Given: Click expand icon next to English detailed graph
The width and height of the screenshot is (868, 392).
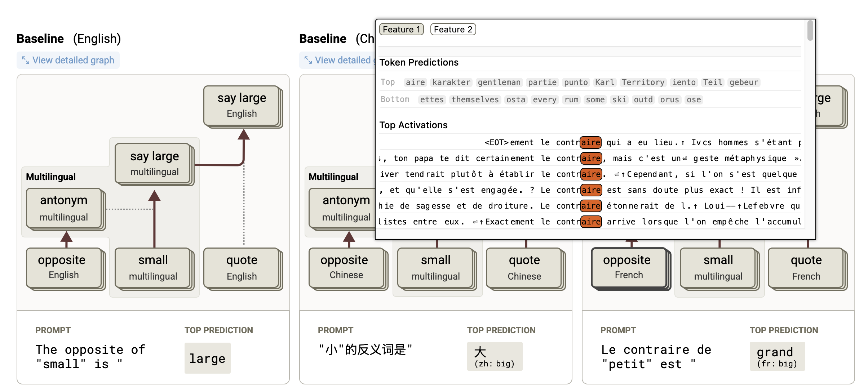Looking at the screenshot, I should tap(26, 60).
